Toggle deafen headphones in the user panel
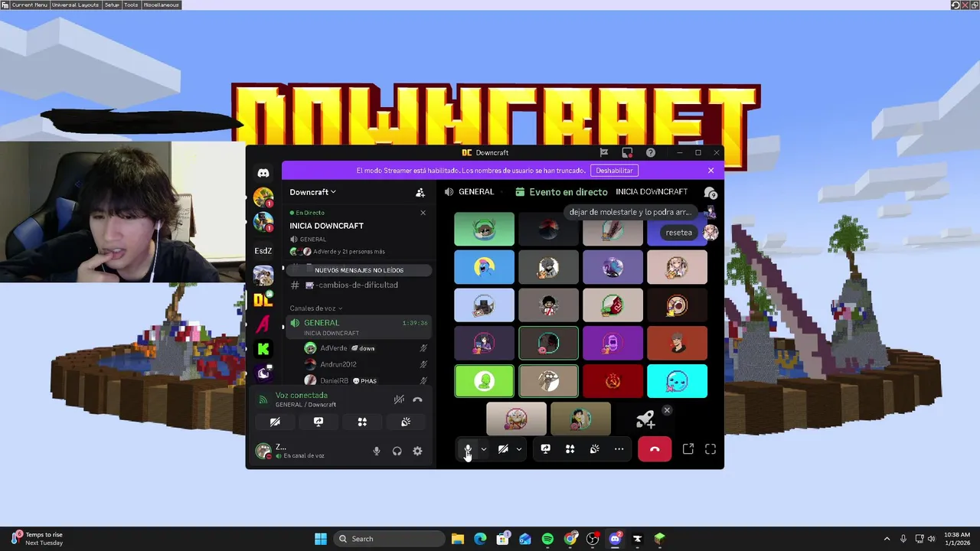This screenshot has width=980, height=551. pos(397,452)
